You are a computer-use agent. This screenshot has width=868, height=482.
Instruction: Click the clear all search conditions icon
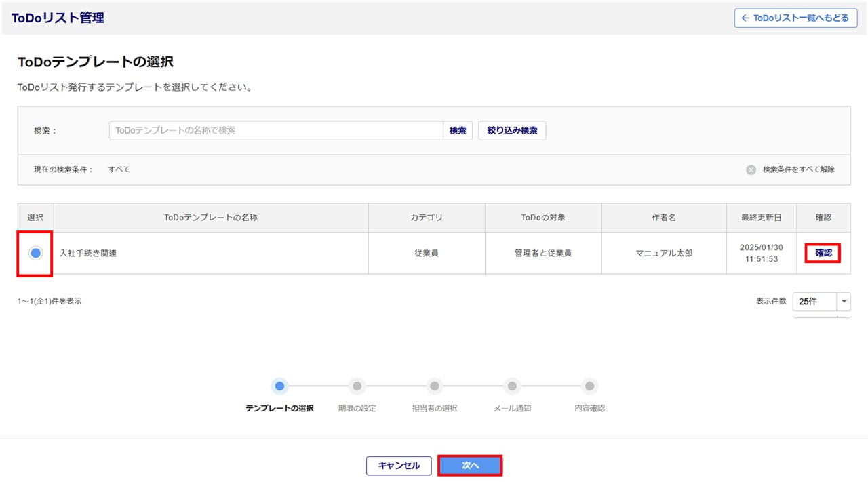pos(751,170)
